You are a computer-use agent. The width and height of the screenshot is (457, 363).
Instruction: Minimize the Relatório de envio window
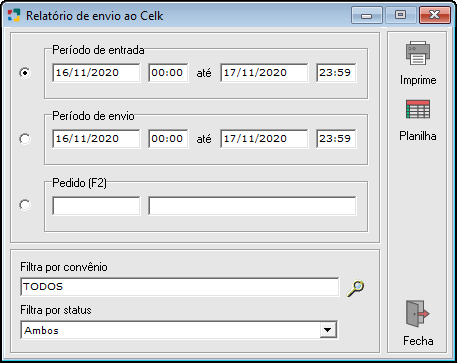click(367, 15)
